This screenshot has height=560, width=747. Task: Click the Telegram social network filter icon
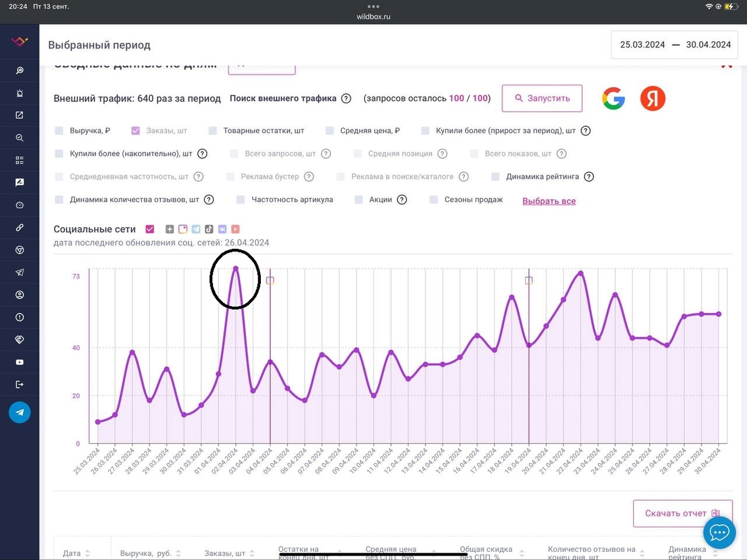coord(196,229)
